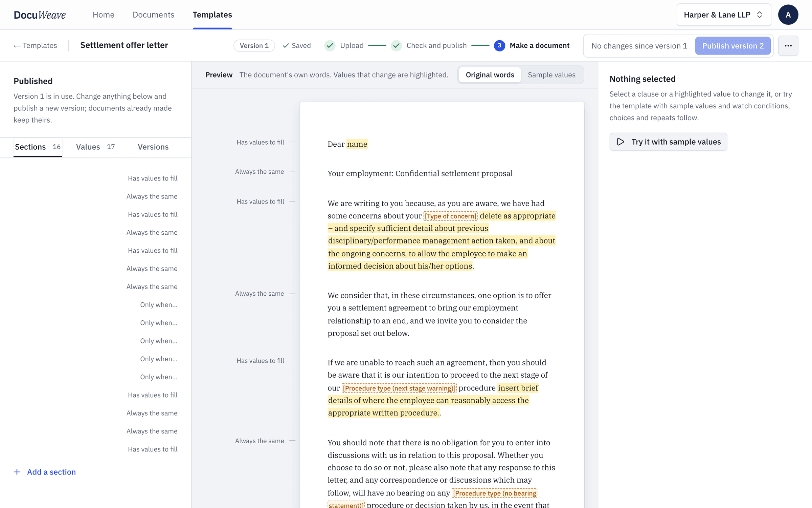Screen dimensions: 812x508
Task: Go to the Home nav item
Action: pyautogui.click(x=104, y=15)
